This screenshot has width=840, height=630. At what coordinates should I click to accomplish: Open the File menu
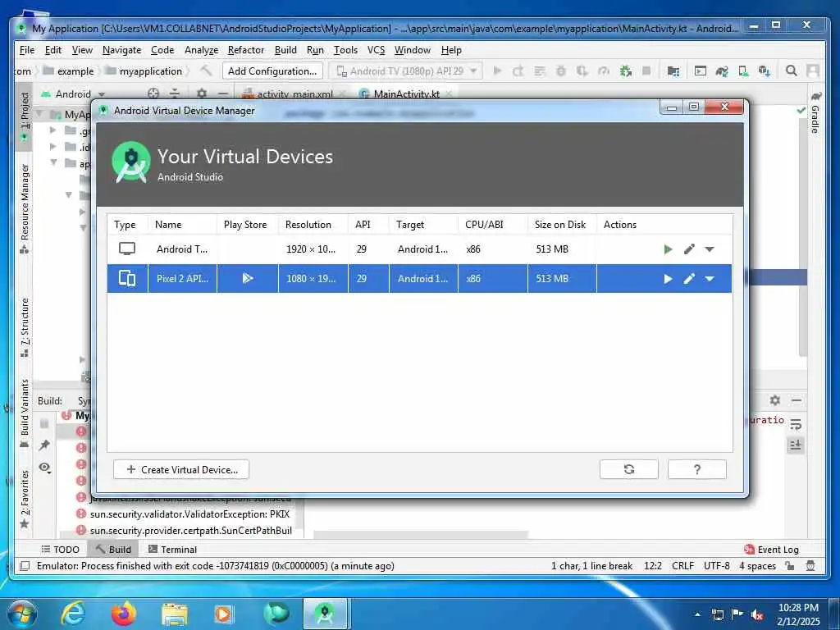pyautogui.click(x=27, y=50)
